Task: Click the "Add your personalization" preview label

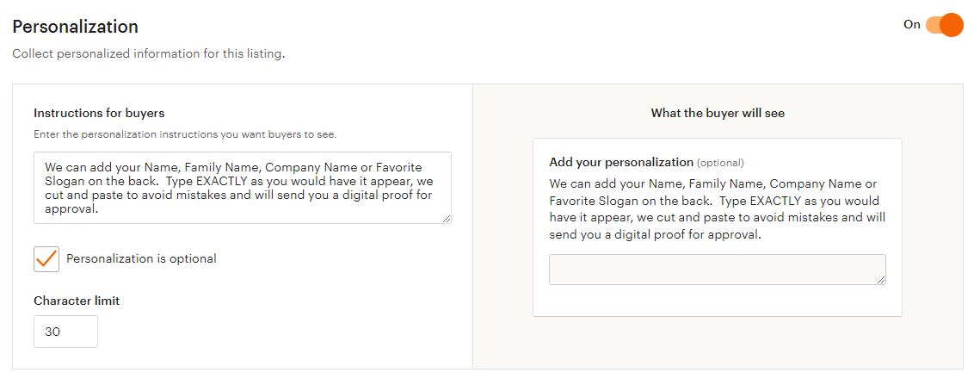Action: click(x=620, y=162)
